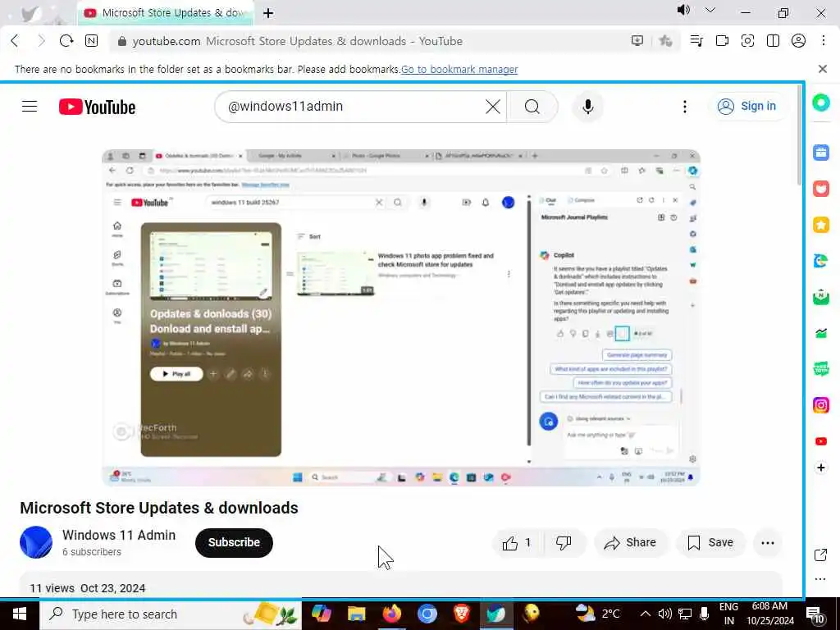Image resolution: width=840 pixels, height=630 pixels.
Task: Click the download icon in address bar
Action: click(x=637, y=41)
